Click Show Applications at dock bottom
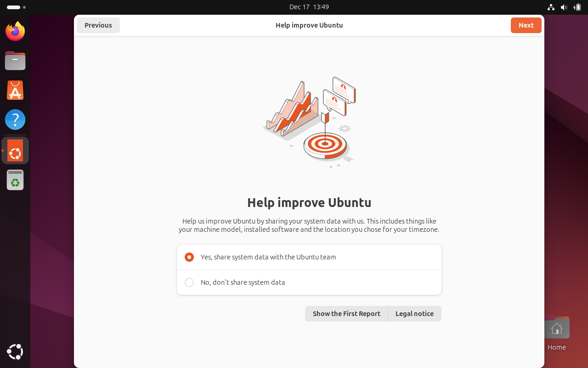 pos(15,351)
